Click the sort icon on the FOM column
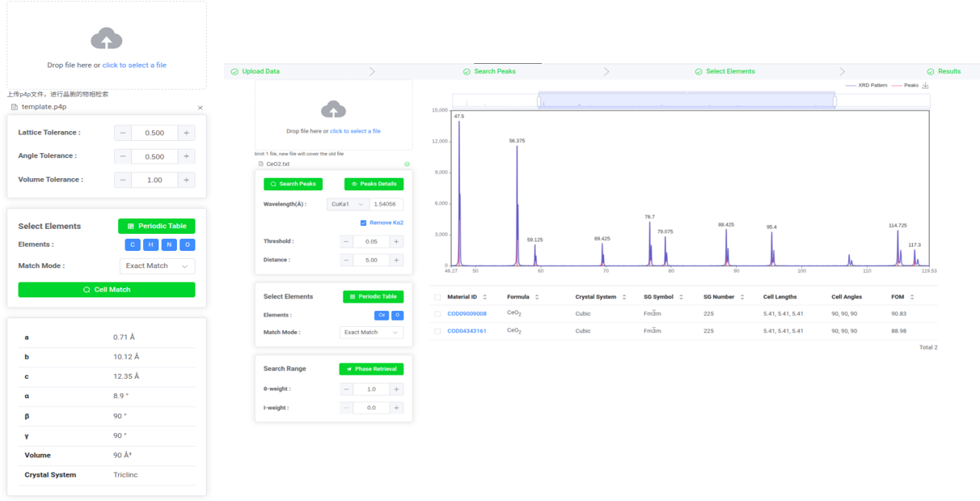The image size is (980, 501). pos(912,297)
